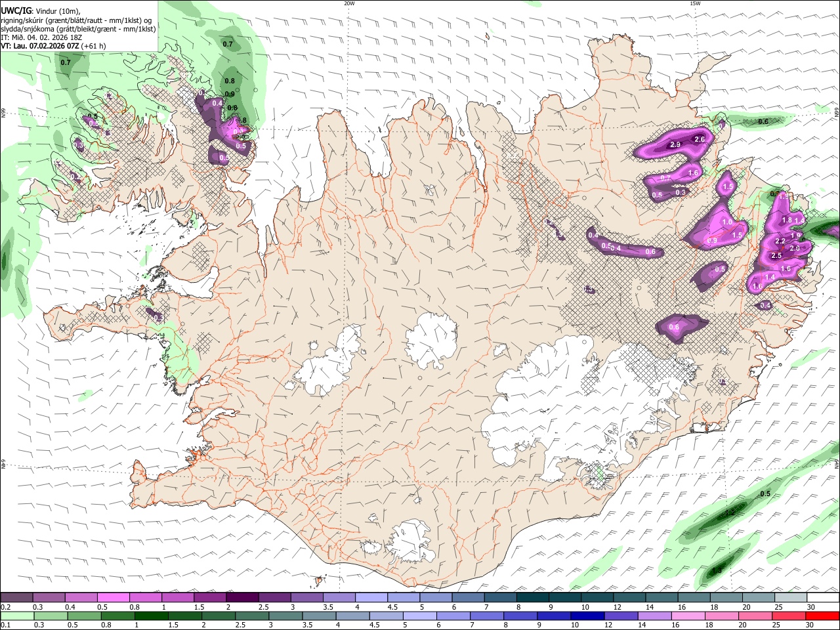Pick the purple legend swatch starting at 0.2
840x630 pixels.
click(16, 598)
